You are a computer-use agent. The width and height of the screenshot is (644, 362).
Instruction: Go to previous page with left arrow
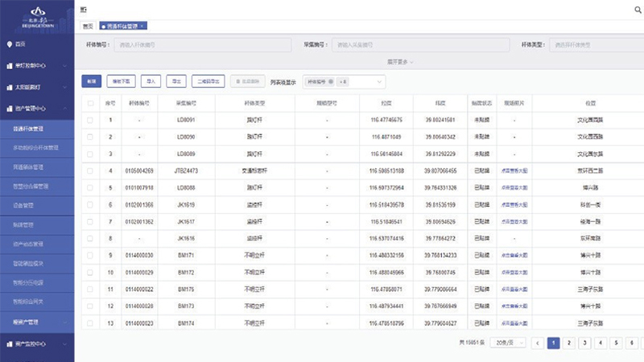pos(538,343)
